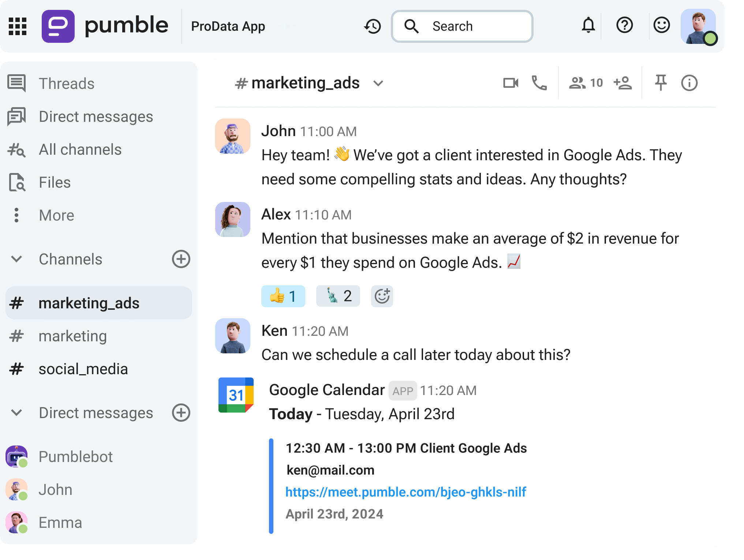The image size is (744, 560).
Task: Toggle the Statue of Liberty reaction
Action: click(337, 296)
